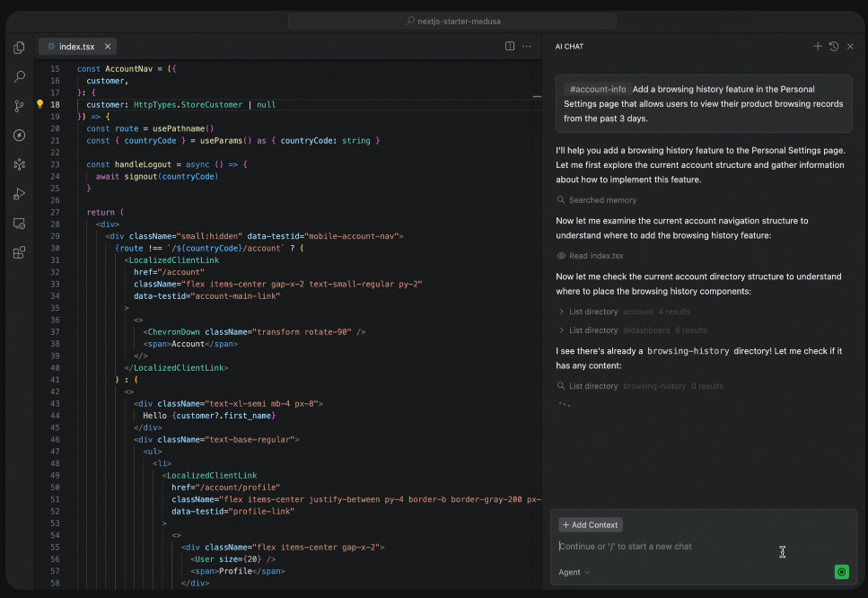This screenshot has height=598, width=868.
Task: Click the green stop generation button
Action: (x=841, y=572)
